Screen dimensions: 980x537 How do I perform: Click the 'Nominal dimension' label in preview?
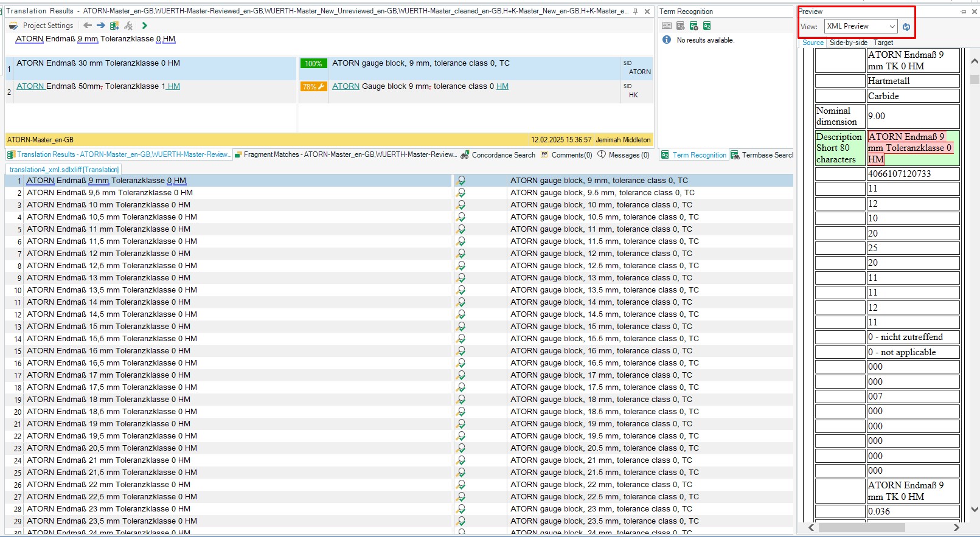[x=839, y=116]
